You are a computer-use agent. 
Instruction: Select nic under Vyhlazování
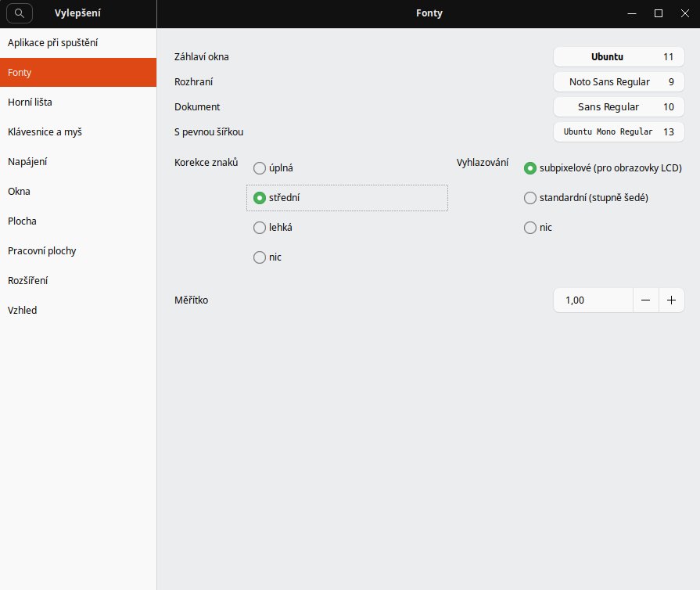pyautogui.click(x=538, y=228)
